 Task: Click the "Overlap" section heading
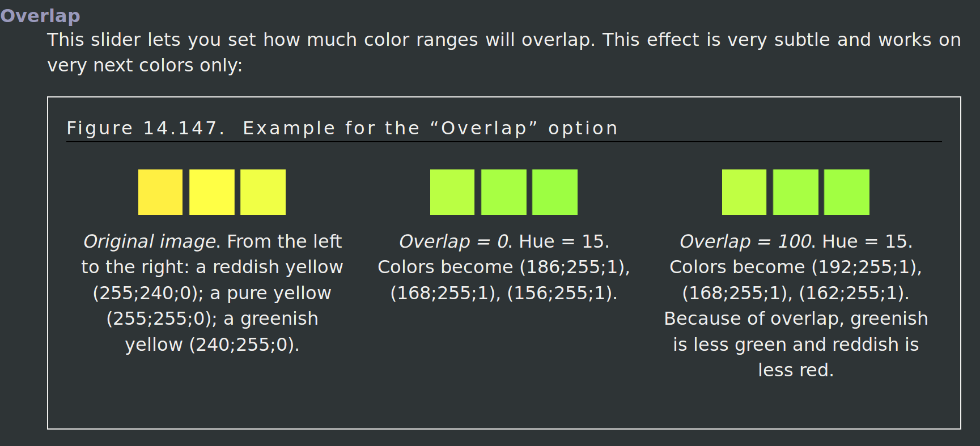coord(40,16)
